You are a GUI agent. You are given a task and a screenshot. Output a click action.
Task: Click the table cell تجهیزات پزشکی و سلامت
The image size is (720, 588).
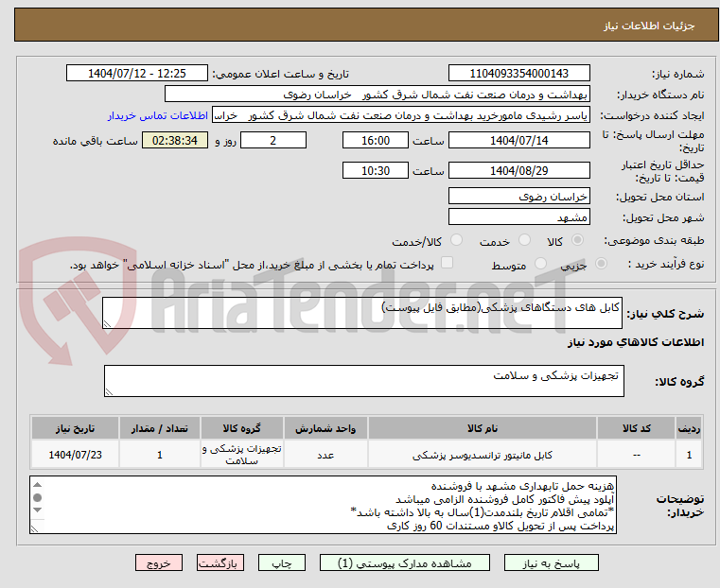[242, 455]
